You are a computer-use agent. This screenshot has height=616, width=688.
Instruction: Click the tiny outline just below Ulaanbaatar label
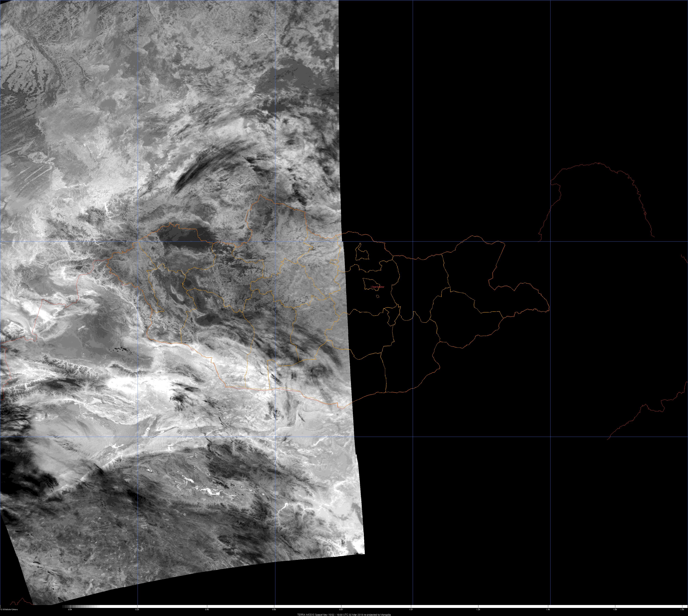378,296
